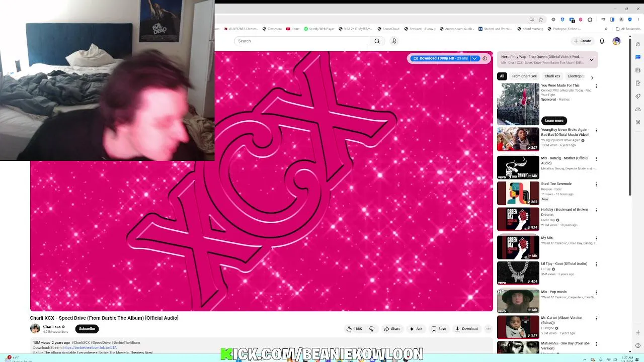The image size is (644, 362).
Task: Click the Download 1080p HD button
Action: click(440, 58)
